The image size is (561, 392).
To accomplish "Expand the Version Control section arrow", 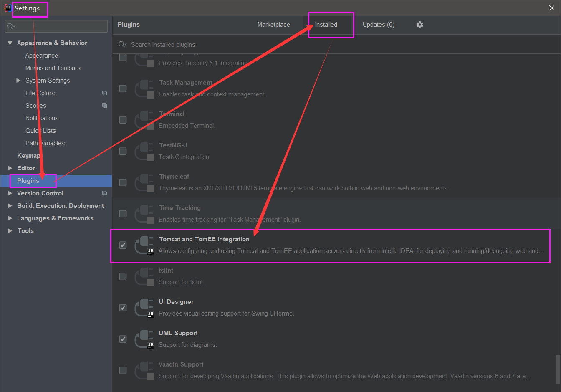I will (x=10, y=193).
